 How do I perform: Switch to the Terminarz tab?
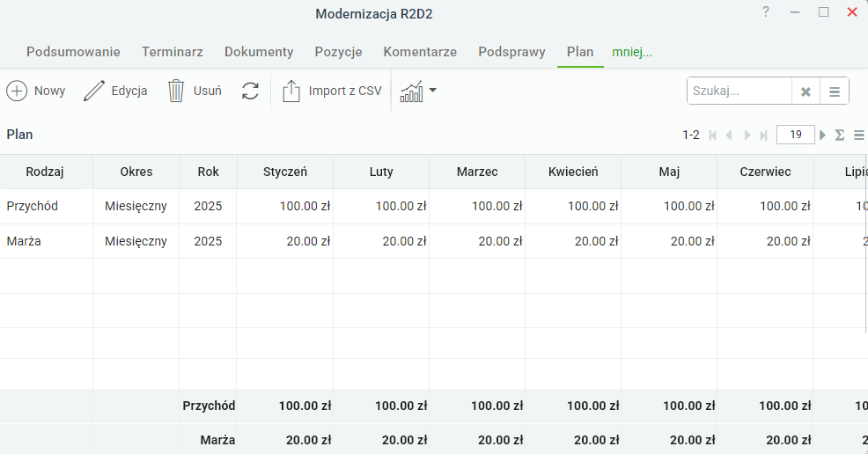point(173,52)
